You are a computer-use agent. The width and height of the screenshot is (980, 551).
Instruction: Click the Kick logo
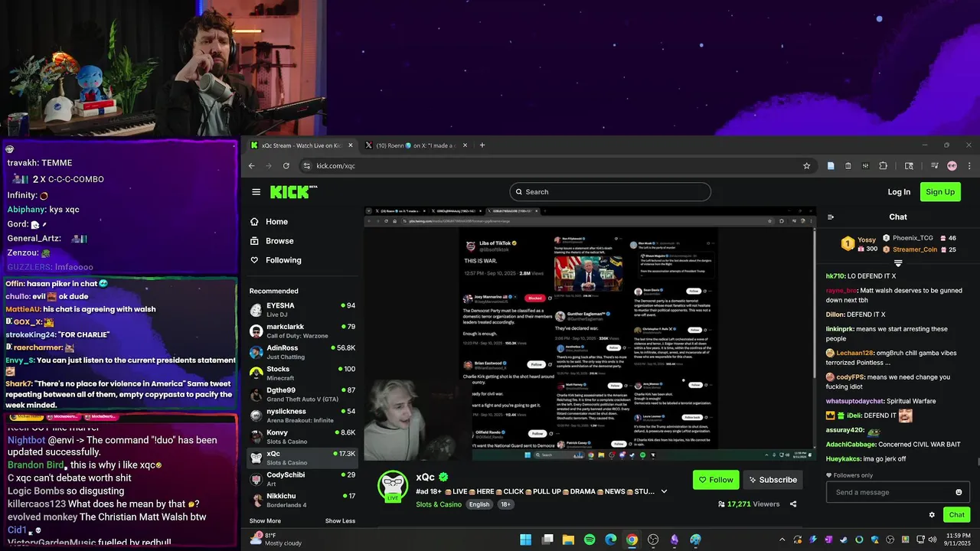[293, 191]
